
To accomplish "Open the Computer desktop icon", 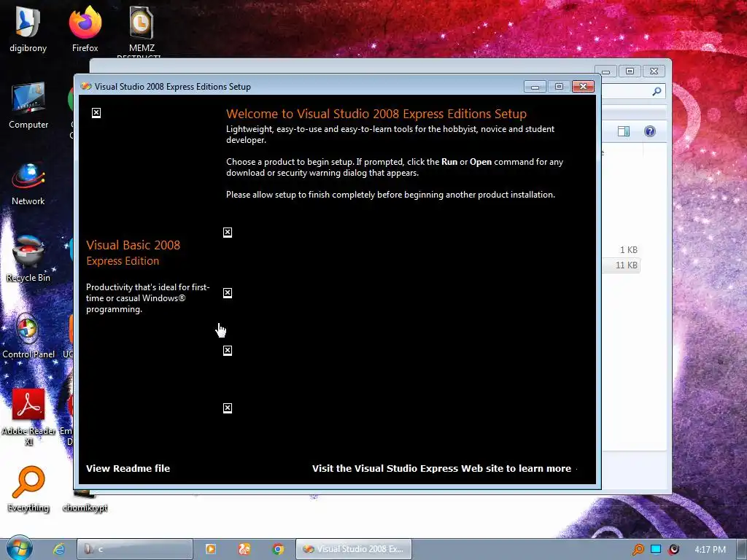I will point(28,106).
